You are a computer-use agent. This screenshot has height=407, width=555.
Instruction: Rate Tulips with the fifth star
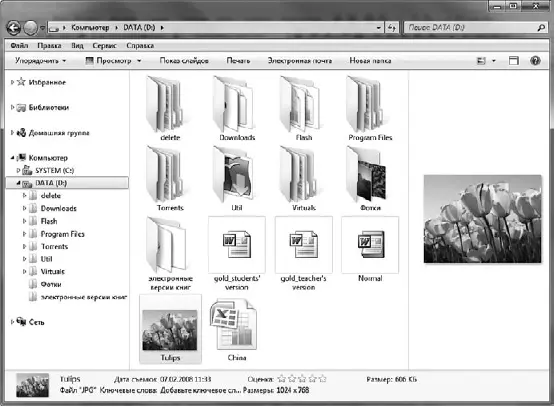[x=322, y=379]
